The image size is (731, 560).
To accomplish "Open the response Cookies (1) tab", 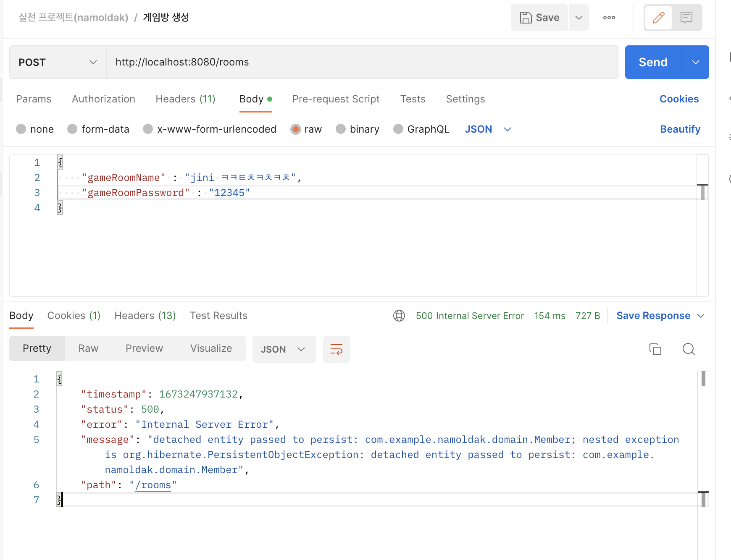I will click(x=74, y=316).
